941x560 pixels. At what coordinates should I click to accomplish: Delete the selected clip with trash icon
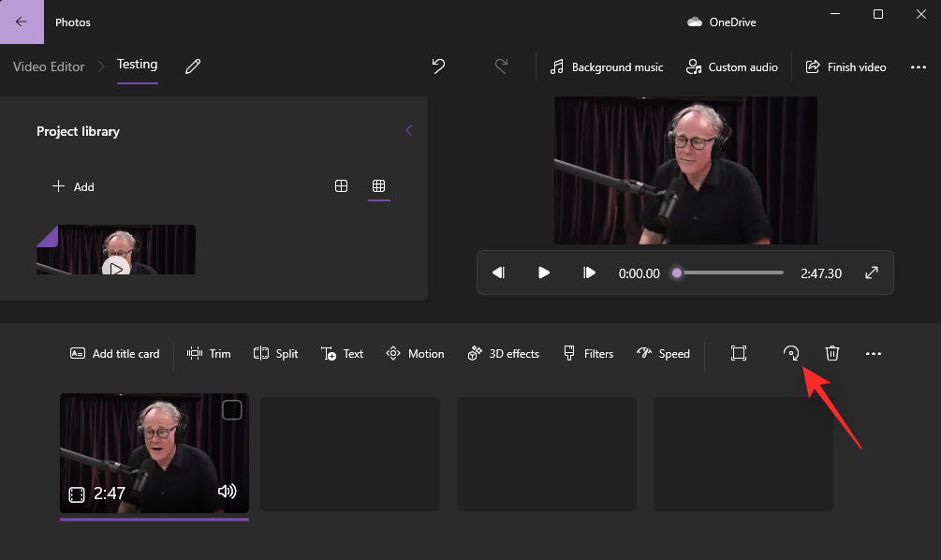[831, 353]
